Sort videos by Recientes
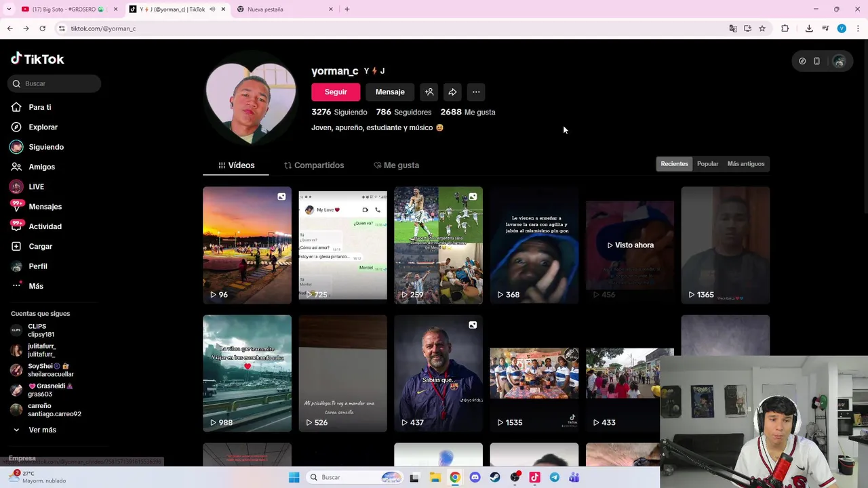The image size is (868, 488). click(674, 164)
